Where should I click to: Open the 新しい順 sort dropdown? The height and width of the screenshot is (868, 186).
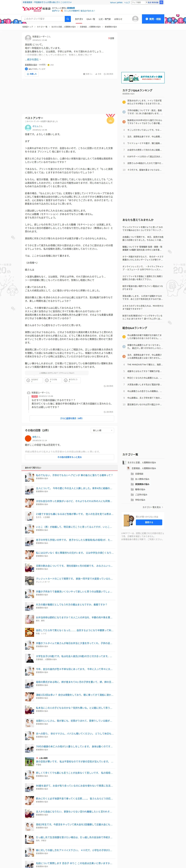point(102,430)
